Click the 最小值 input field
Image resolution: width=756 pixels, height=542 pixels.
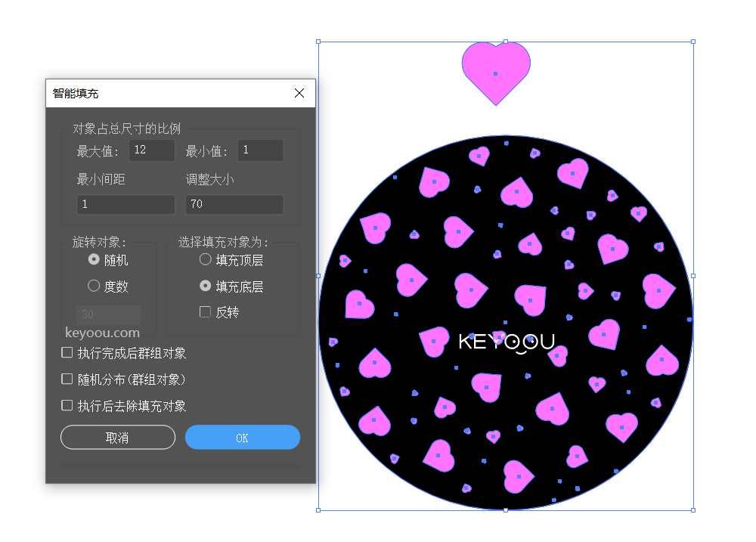click(x=261, y=150)
